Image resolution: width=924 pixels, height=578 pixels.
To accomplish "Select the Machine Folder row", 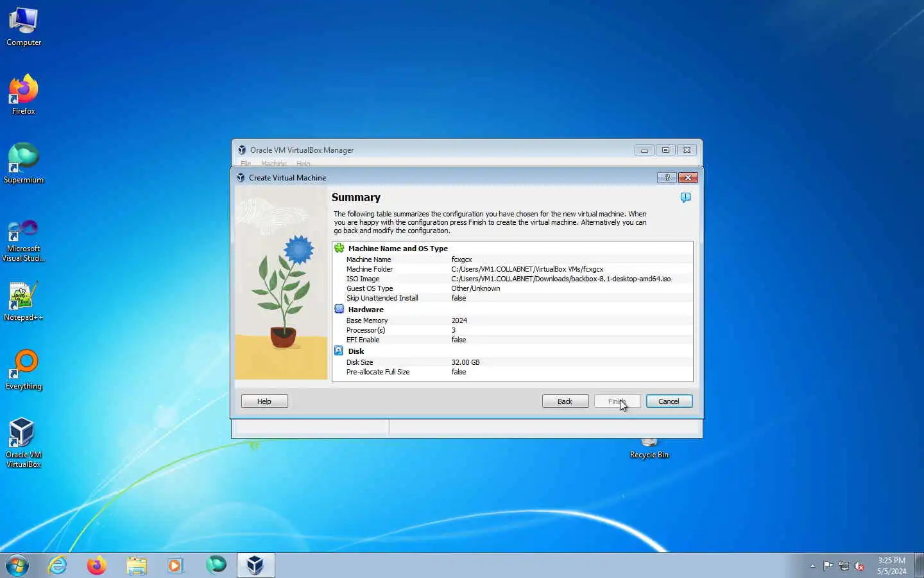I will coord(513,269).
